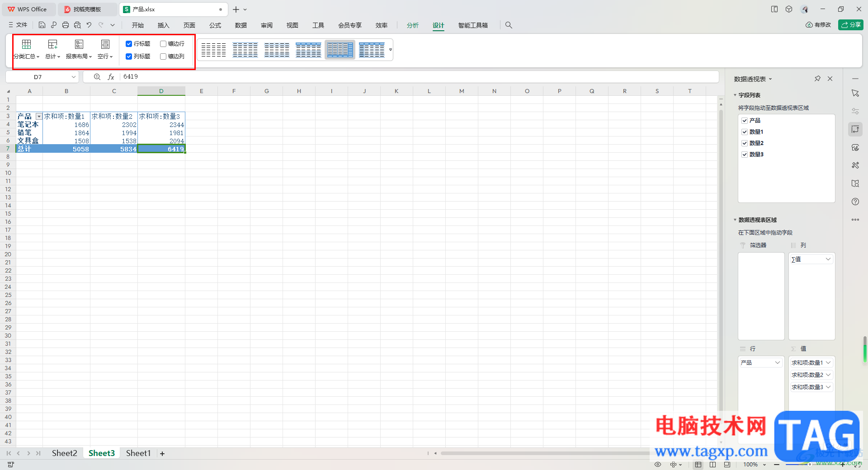Close the 数据透视表 pane
The height and width of the screenshot is (470, 868).
(x=830, y=79)
